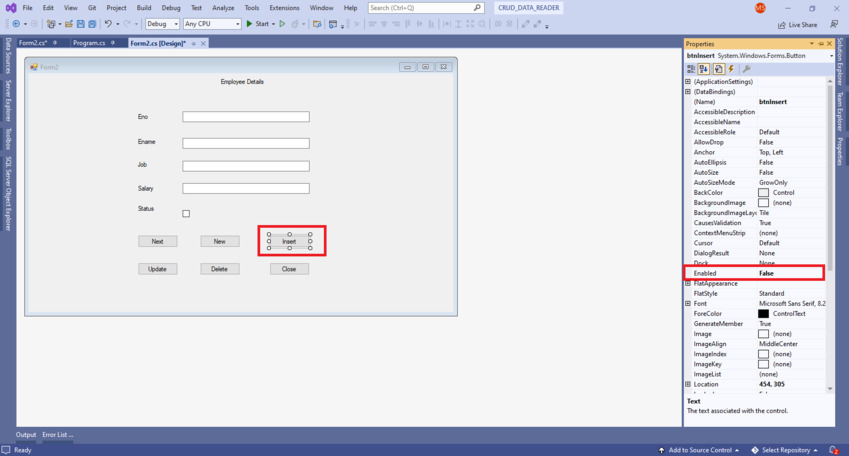Click the pin auto-hide icon on Properties
The image size is (849, 456).
point(821,44)
